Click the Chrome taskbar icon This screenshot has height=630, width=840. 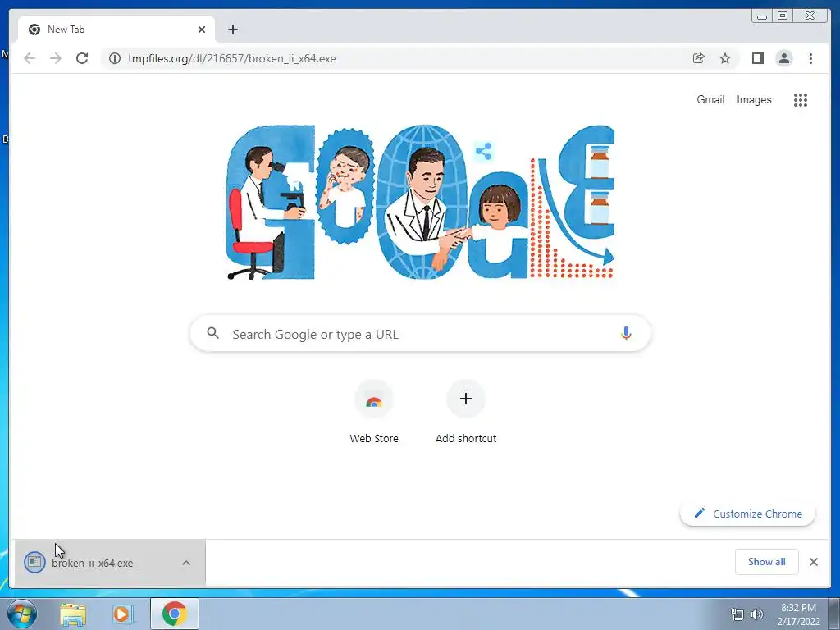[x=174, y=614]
